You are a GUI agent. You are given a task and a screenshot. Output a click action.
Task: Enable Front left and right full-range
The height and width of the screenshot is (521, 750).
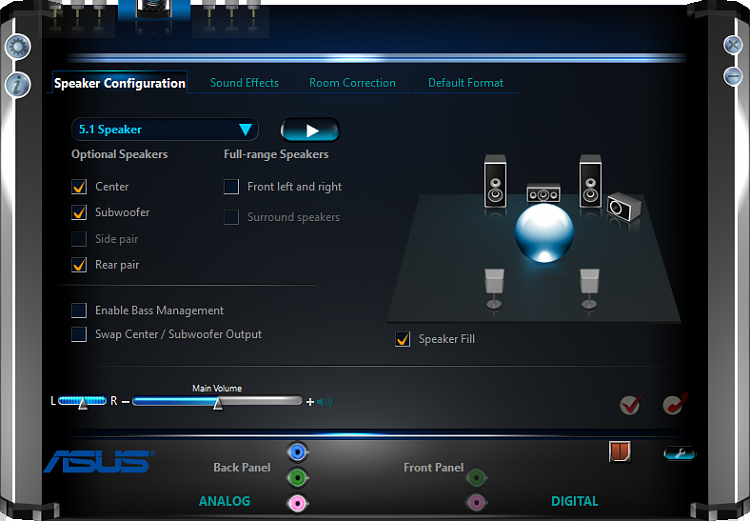232,187
